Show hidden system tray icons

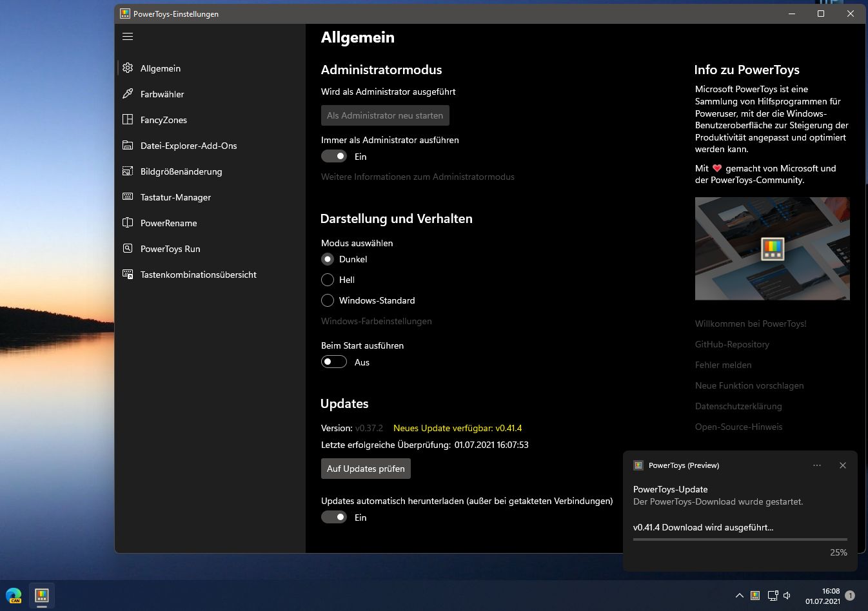[739, 596]
